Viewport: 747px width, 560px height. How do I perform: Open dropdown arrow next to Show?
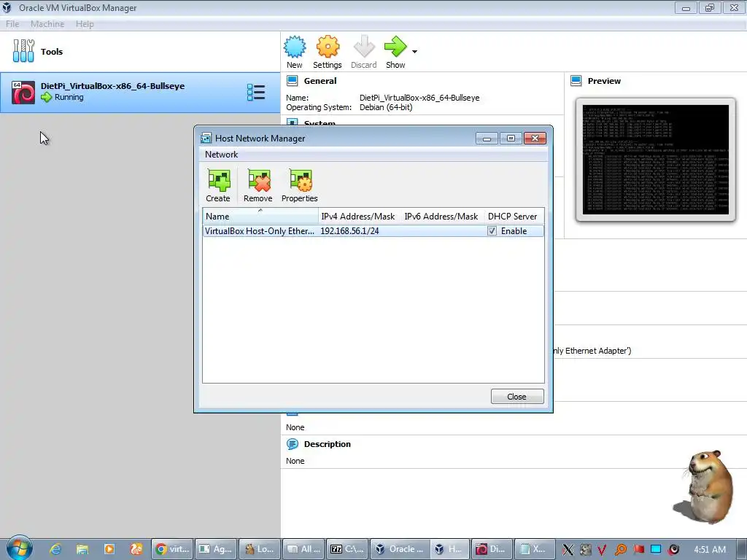(414, 52)
